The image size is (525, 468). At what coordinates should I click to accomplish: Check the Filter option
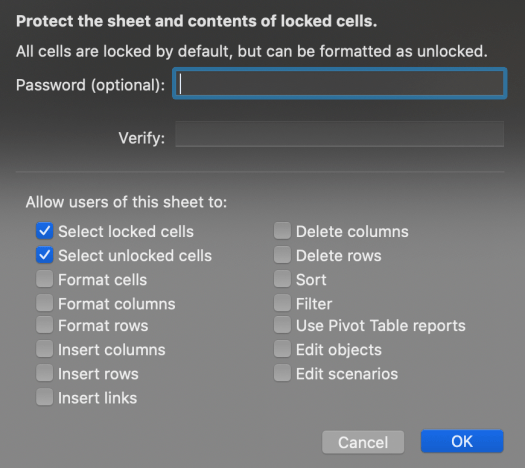(282, 303)
